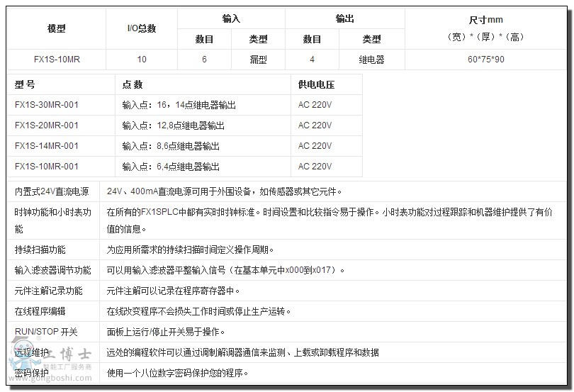Image resolution: width=574 pixels, height=392 pixels.
Task: Click the 密码保护 feature label
Action: pyautogui.click(x=32, y=373)
